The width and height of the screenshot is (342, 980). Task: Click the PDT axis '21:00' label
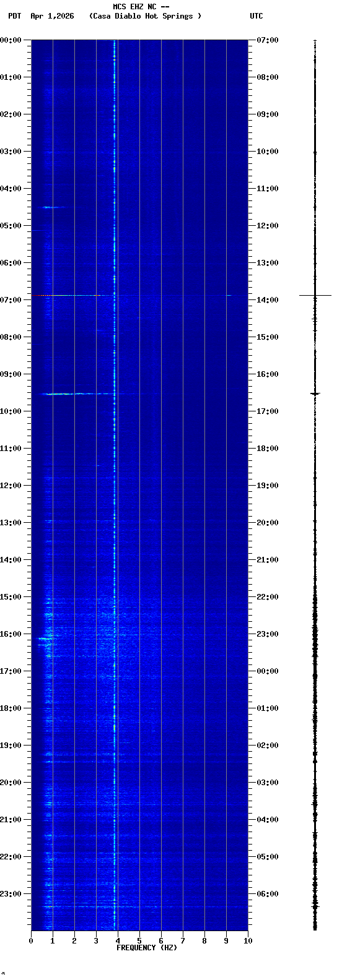coord(11,820)
